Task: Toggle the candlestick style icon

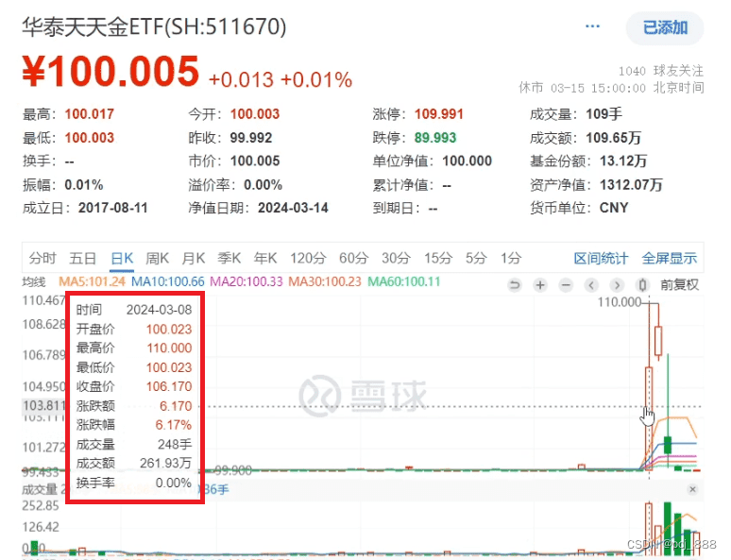Action: (x=643, y=284)
